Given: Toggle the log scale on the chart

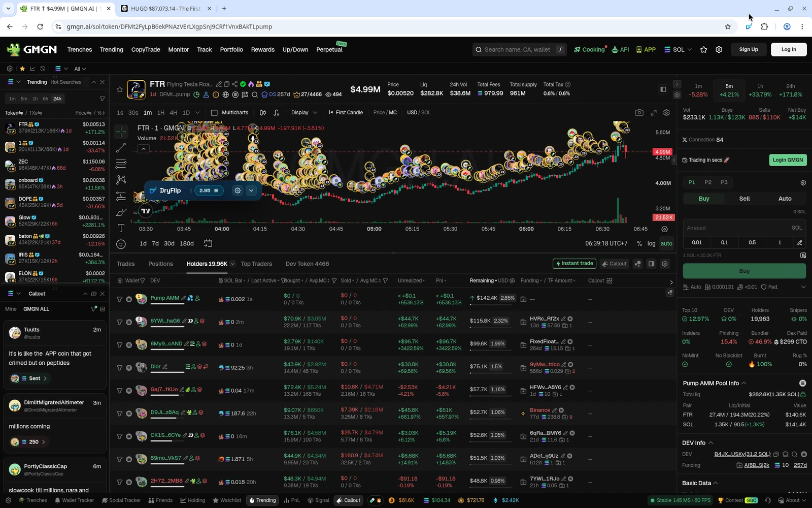Looking at the screenshot, I should click(651, 243).
